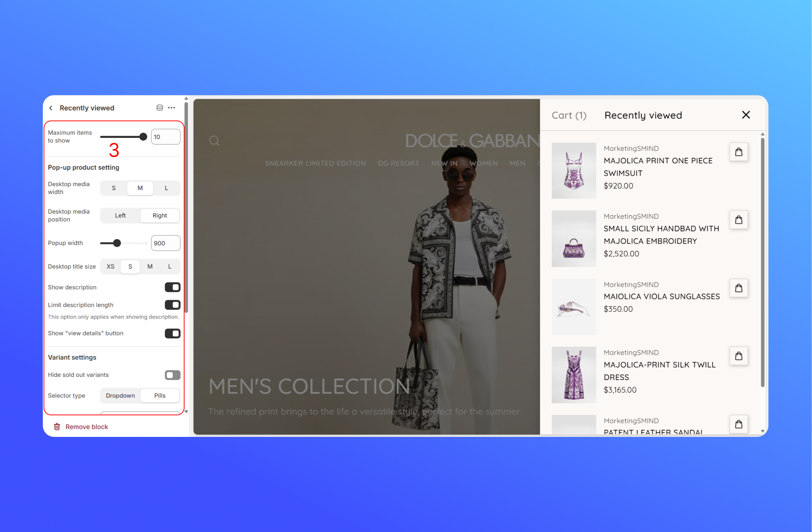Screen dimensions: 812x532
Task: Open the database/dynamic source icon
Action: click(160, 108)
